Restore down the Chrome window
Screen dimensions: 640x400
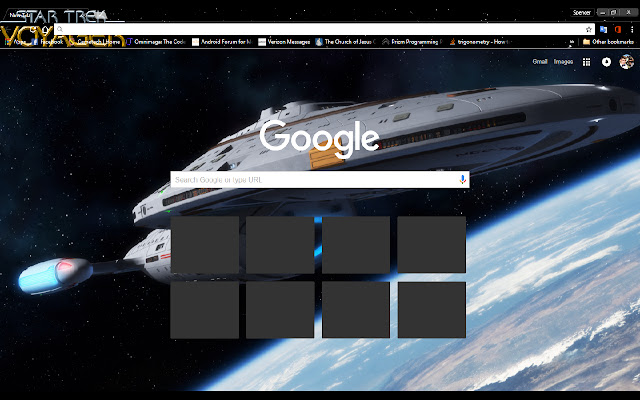613,13
